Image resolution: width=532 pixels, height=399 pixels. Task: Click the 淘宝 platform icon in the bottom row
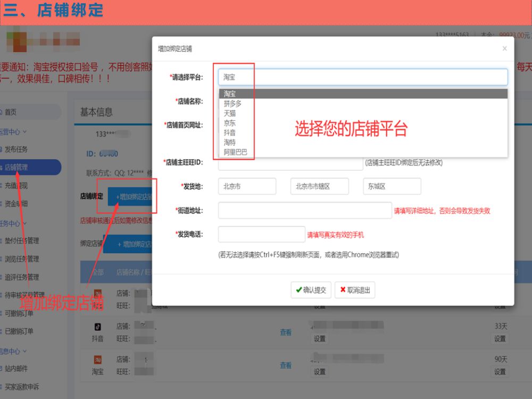pyautogui.click(x=98, y=360)
